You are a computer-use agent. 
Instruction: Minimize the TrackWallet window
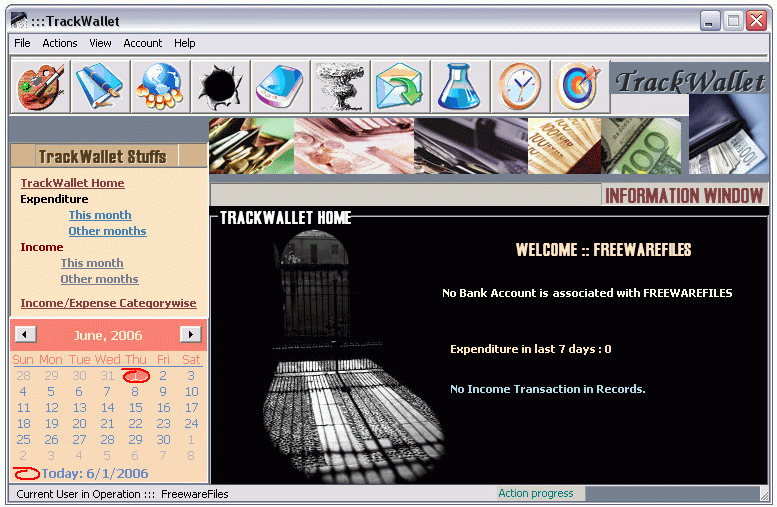point(710,21)
